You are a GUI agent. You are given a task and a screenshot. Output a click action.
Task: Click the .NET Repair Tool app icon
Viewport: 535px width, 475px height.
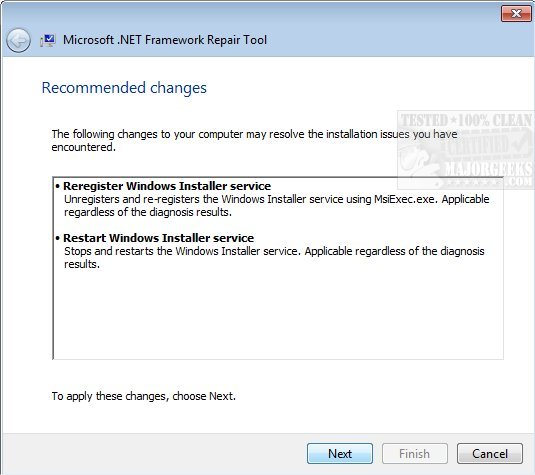pyautogui.click(x=47, y=40)
